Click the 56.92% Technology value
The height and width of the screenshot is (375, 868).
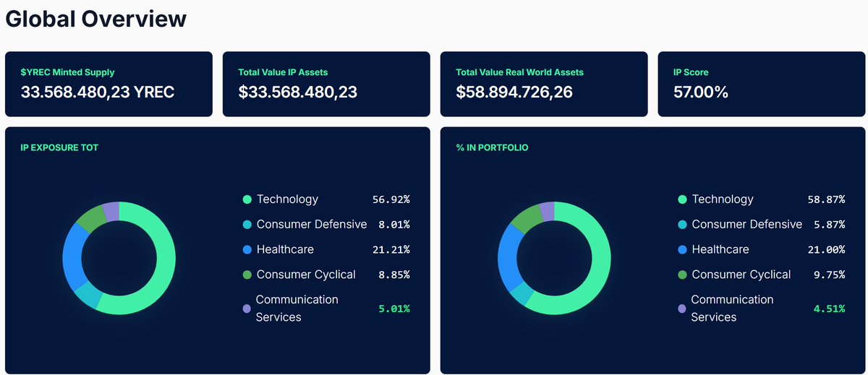point(391,199)
